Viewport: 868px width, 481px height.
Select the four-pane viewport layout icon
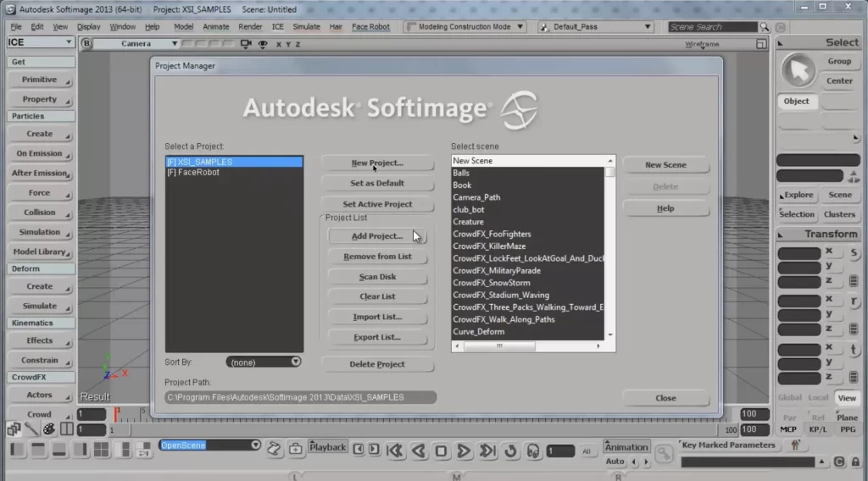point(102,450)
